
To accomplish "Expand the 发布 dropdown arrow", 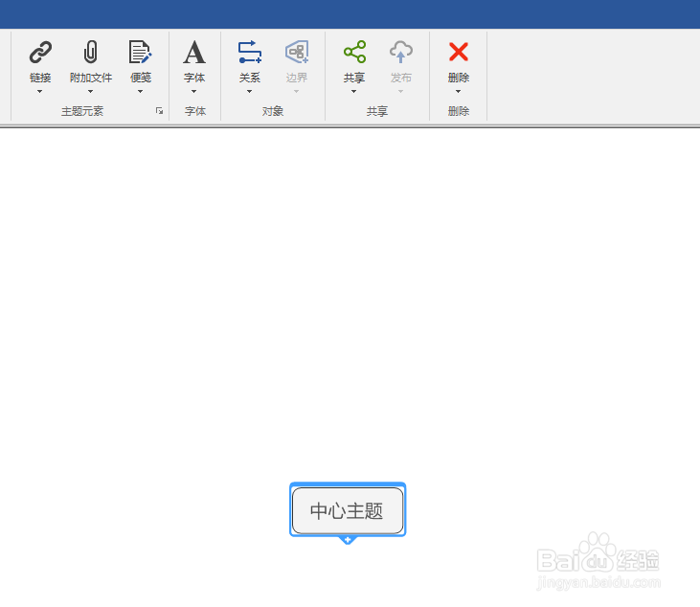I will pos(401,92).
